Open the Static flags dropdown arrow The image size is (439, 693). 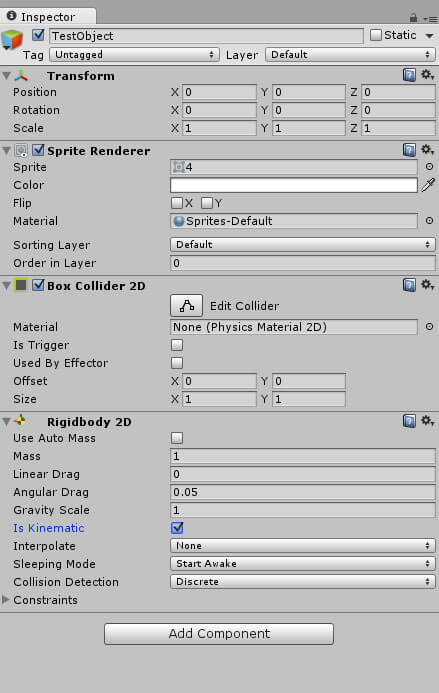click(x=429, y=36)
